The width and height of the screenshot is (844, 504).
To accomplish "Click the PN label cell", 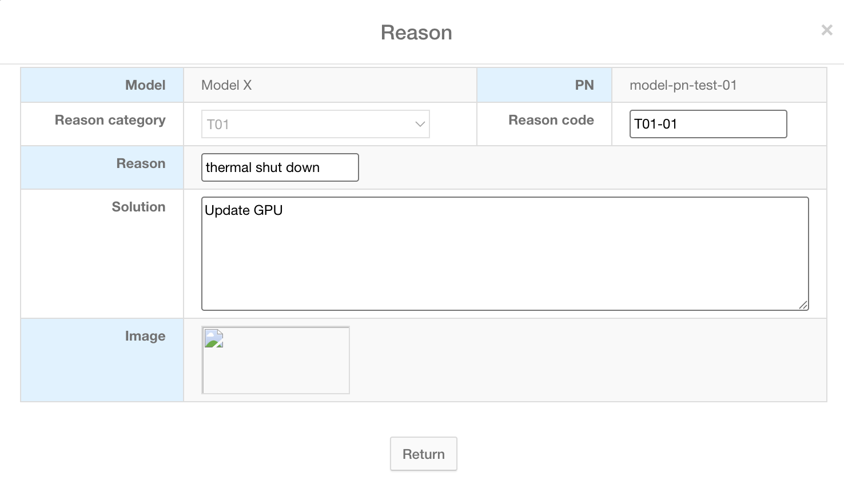I will click(x=584, y=85).
